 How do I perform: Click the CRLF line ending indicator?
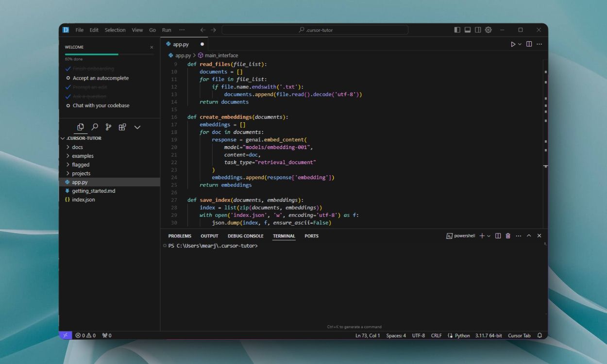tap(436, 335)
